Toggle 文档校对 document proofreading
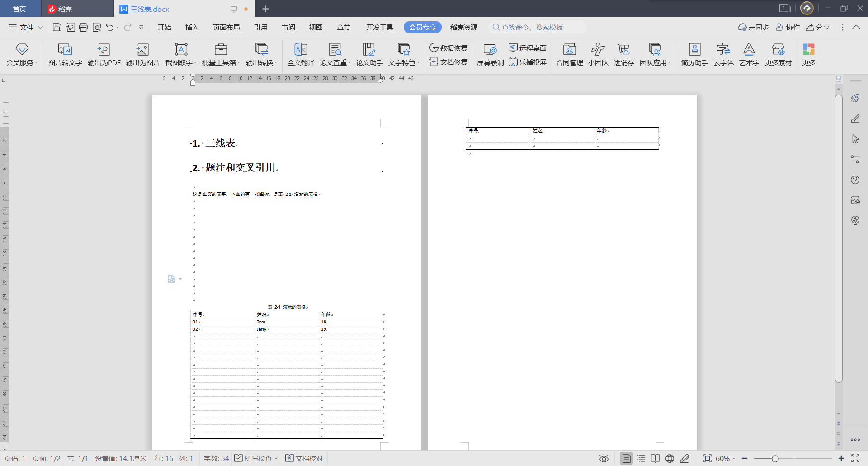Screen dimensions: 868x466 304,458
